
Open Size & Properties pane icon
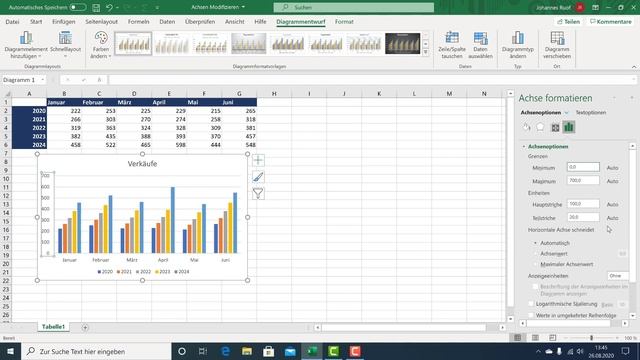click(555, 127)
